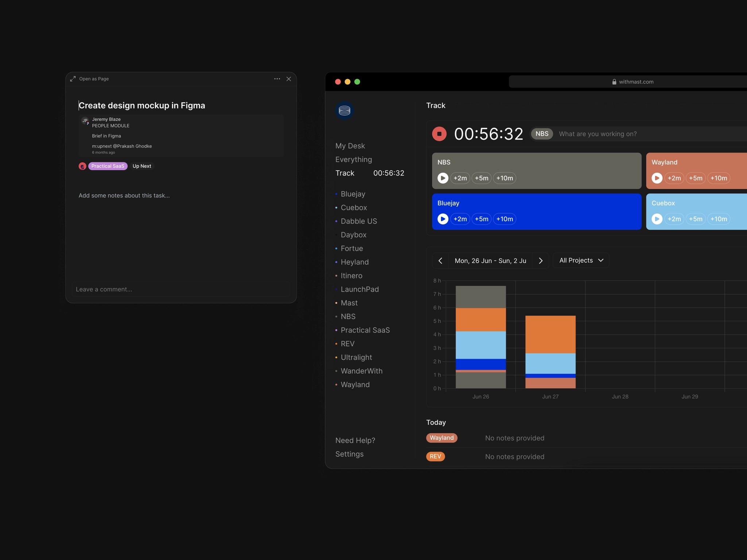Click the Practical SaaS tag on task
The width and height of the screenshot is (747, 560).
(x=108, y=166)
